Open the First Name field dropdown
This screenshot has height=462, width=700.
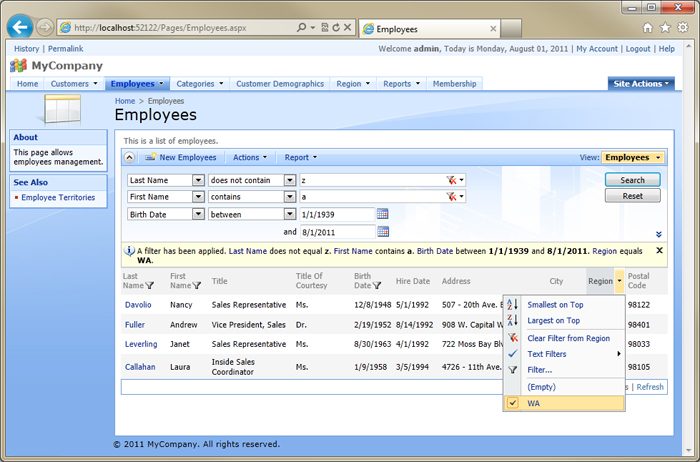click(x=198, y=197)
